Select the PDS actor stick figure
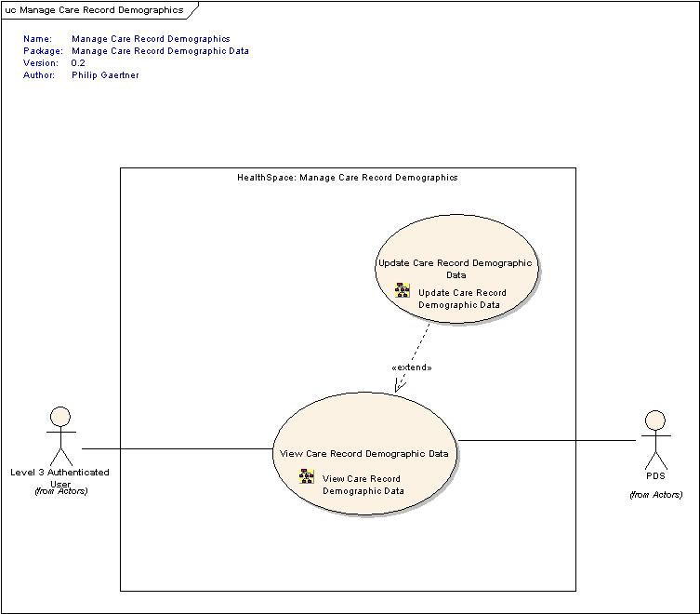This screenshot has height=614, width=700. click(x=655, y=440)
